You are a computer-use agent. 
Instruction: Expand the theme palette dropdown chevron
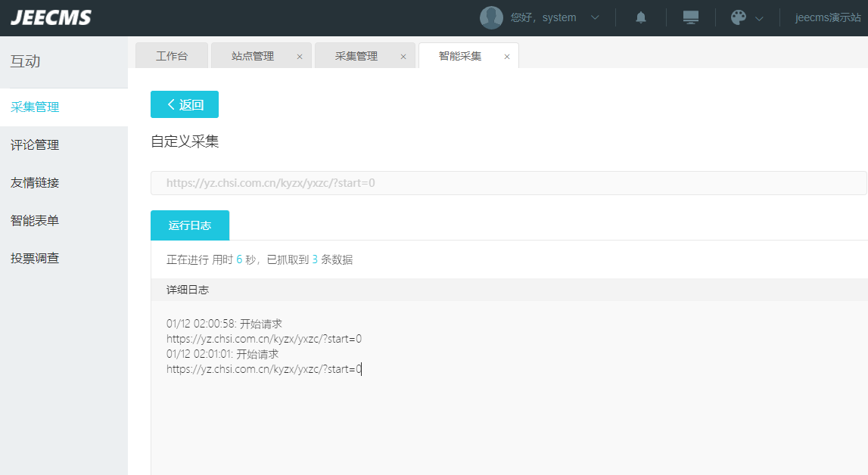(759, 18)
